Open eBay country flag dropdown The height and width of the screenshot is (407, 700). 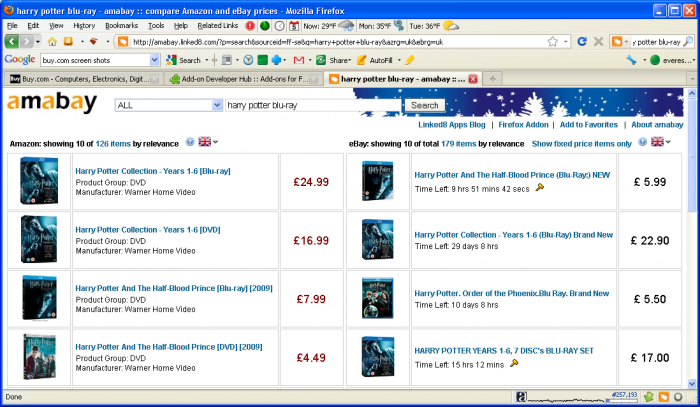660,142
